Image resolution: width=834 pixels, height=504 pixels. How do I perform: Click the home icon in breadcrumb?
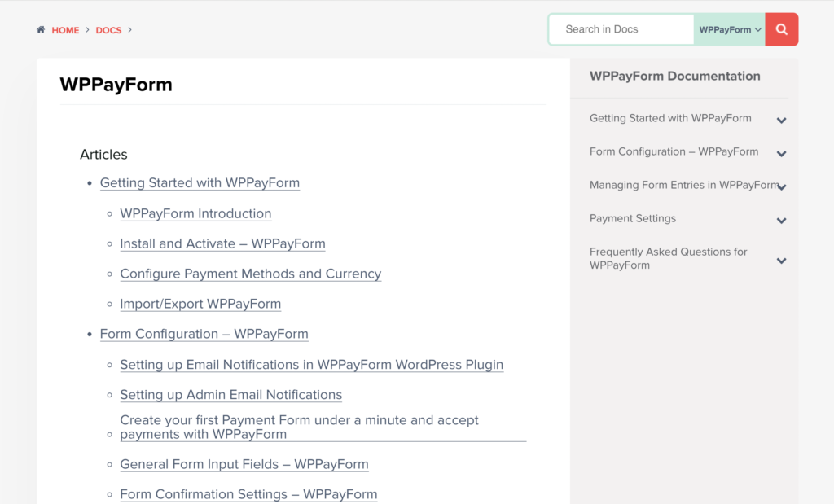coord(41,30)
